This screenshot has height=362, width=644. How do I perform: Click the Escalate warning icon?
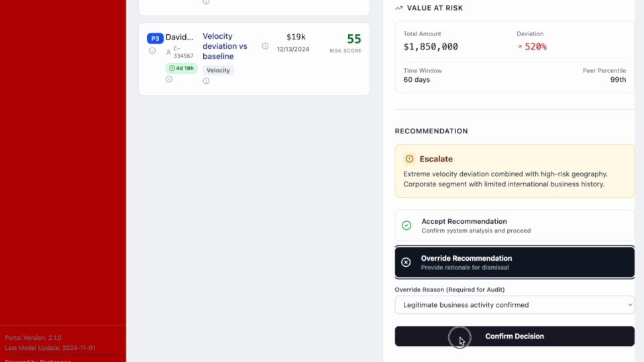[x=409, y=159]
